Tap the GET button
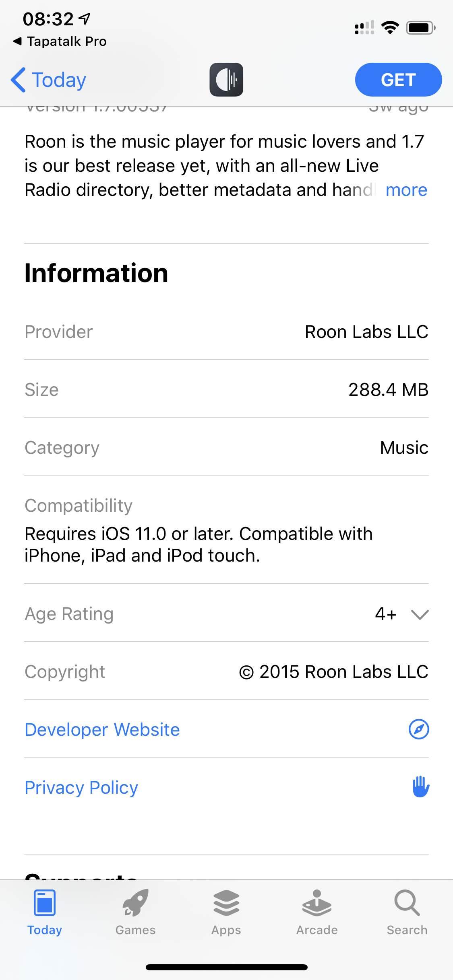The width and height of the screenshot is (453, 980). [398, 80]
